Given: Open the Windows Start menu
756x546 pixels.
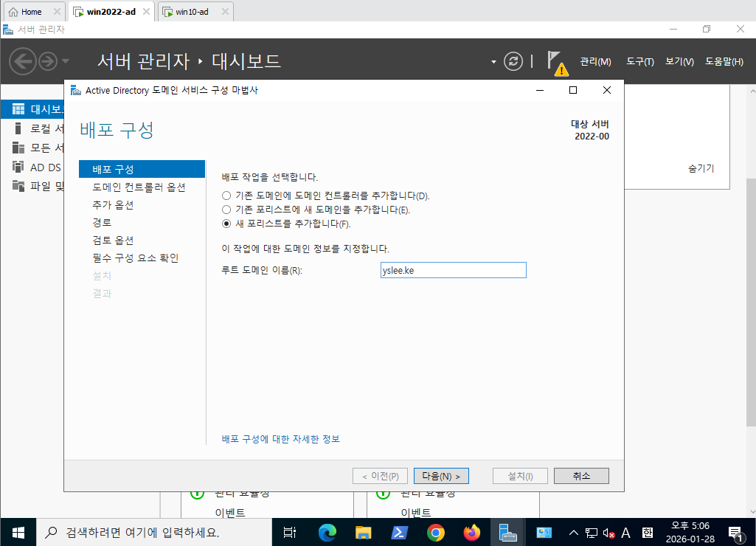Looking at the screenshot, I should click(x=18, y=533).
